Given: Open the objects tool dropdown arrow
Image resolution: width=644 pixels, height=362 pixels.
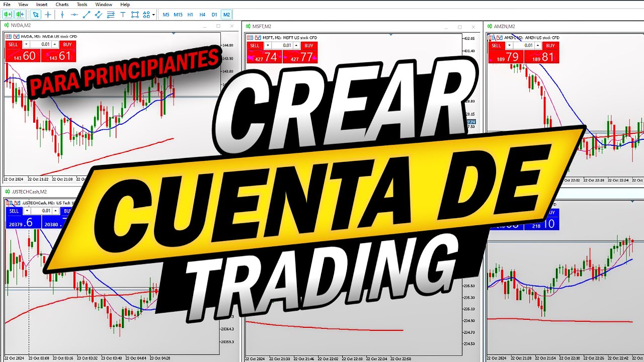Looking at the screenshot, I should (x=153, y=15).
